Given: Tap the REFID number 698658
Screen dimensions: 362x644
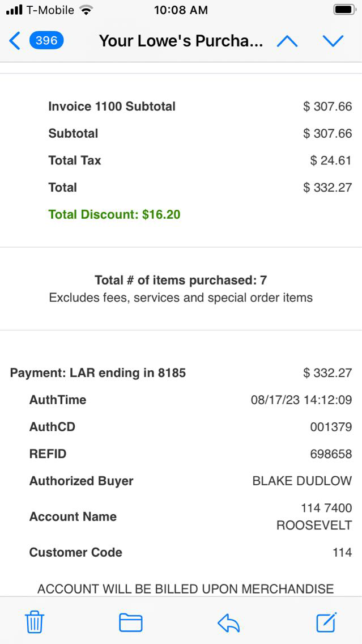Looking at the screenshot, I should click(x=331, y=454).
